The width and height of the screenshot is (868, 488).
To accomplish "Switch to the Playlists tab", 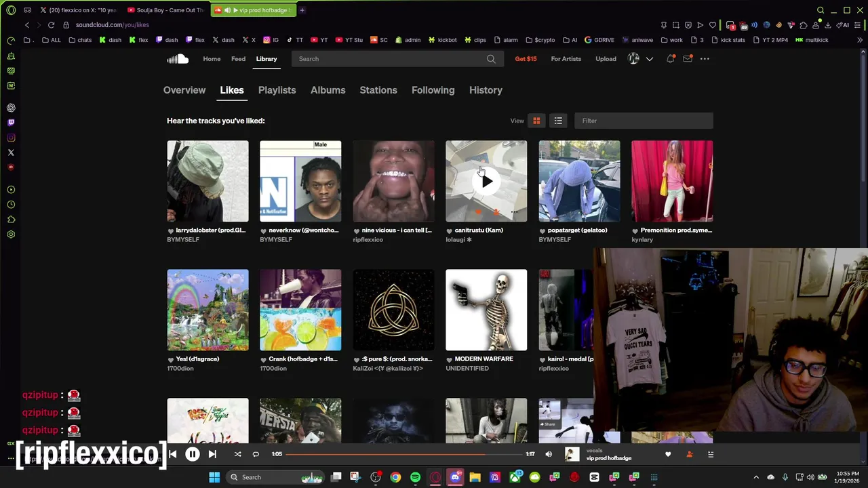I will point(277,90).
